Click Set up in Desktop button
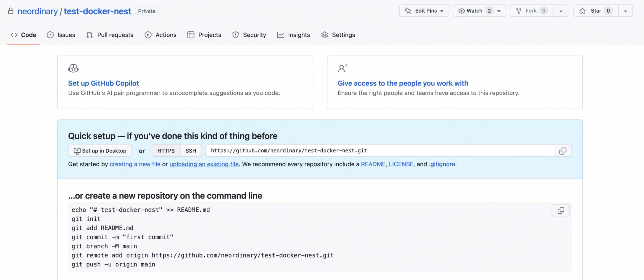Screen dimensions: 644x280 click(100, 151)
